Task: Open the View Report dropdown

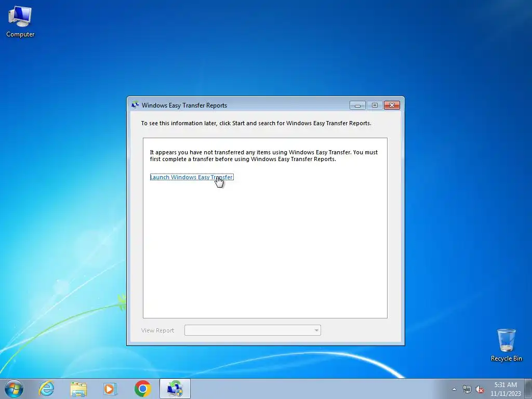Action: (253, 330)
